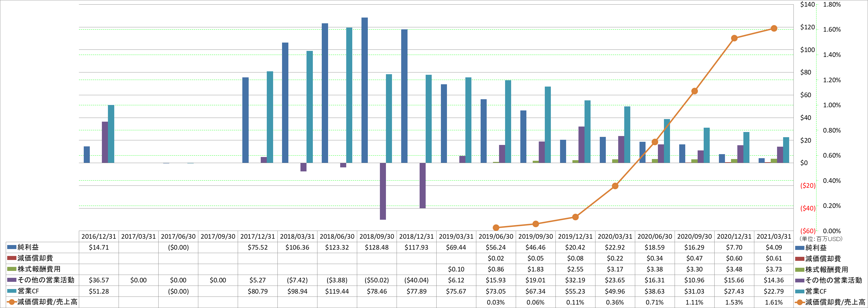Click the その他の営業活動 cell showing $32.19
This screenshot has width=868, height=308.
(575, 280)
